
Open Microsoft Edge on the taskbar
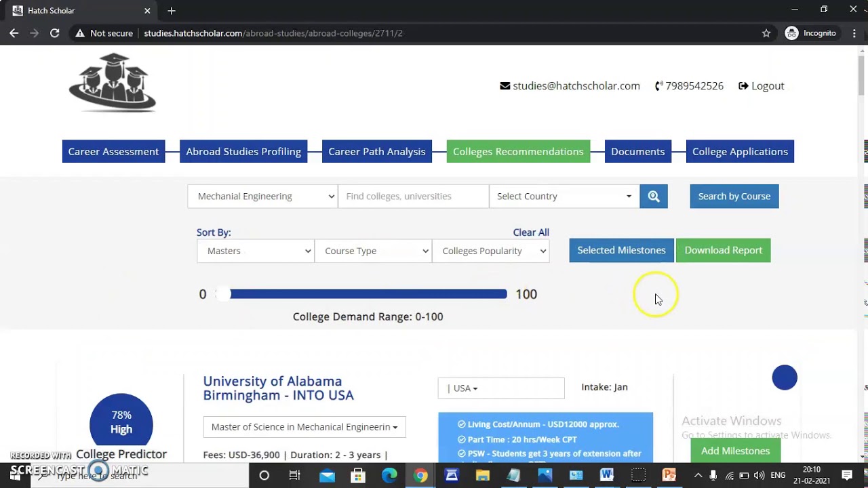coord(389,475)
